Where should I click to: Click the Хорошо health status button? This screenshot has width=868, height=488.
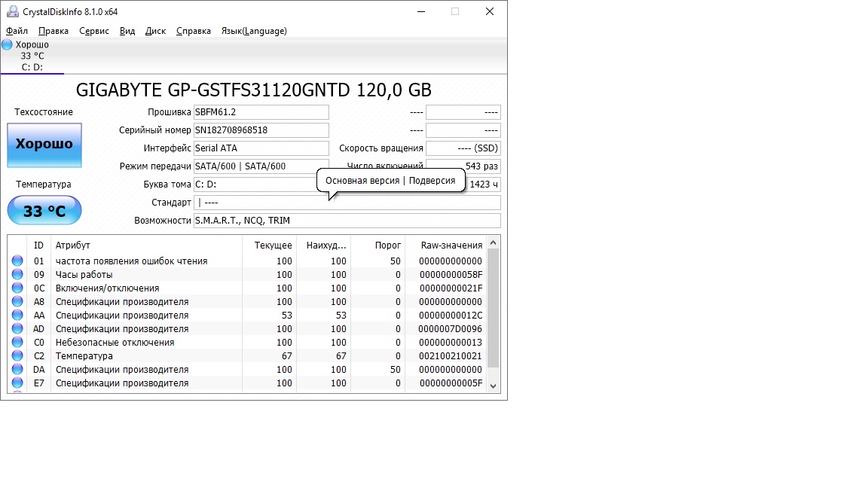tap(44, 145)
